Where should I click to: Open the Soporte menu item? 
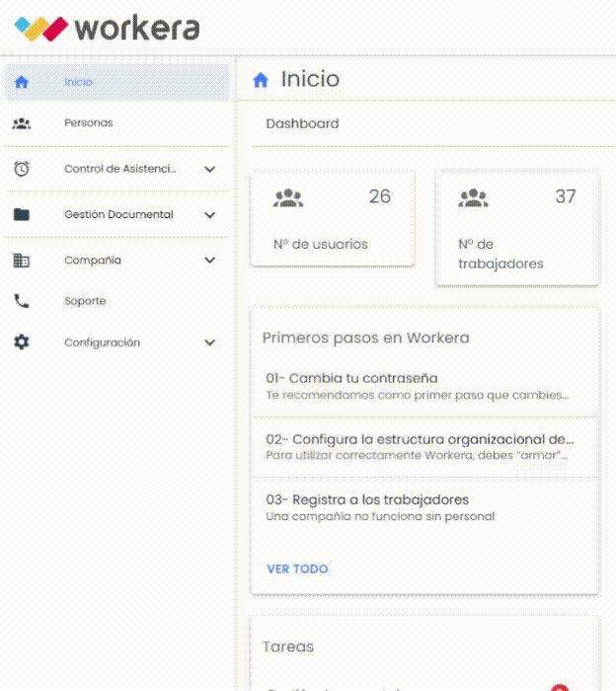click(x=85, y=301)
